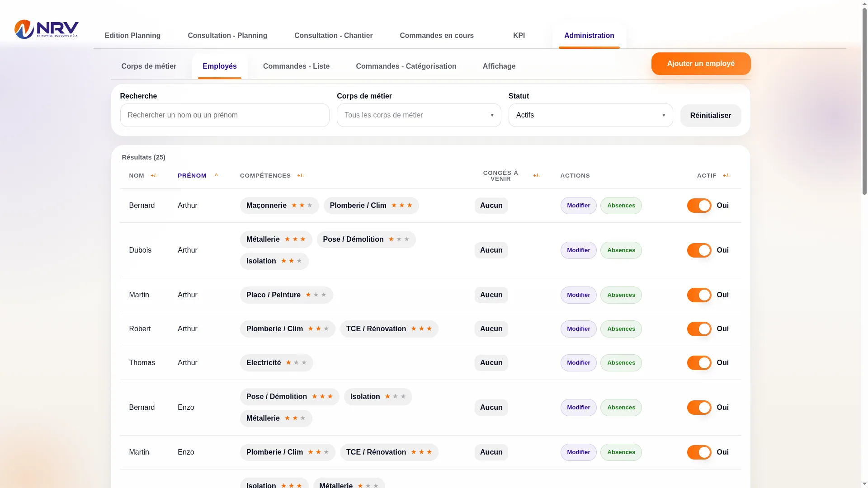868x488 pixels.
Task: Click Ajouter un employé button
Action: pyautogui.click(x=701, y=64)
